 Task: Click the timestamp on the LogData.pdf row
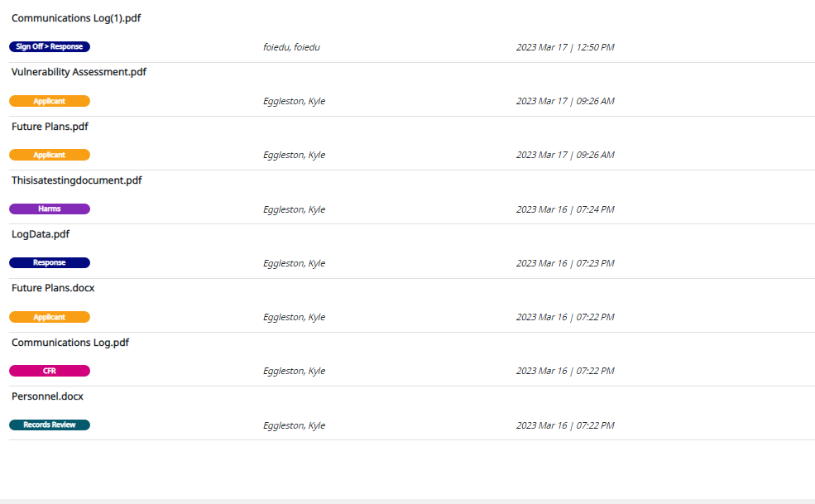(x=565, y=262)
